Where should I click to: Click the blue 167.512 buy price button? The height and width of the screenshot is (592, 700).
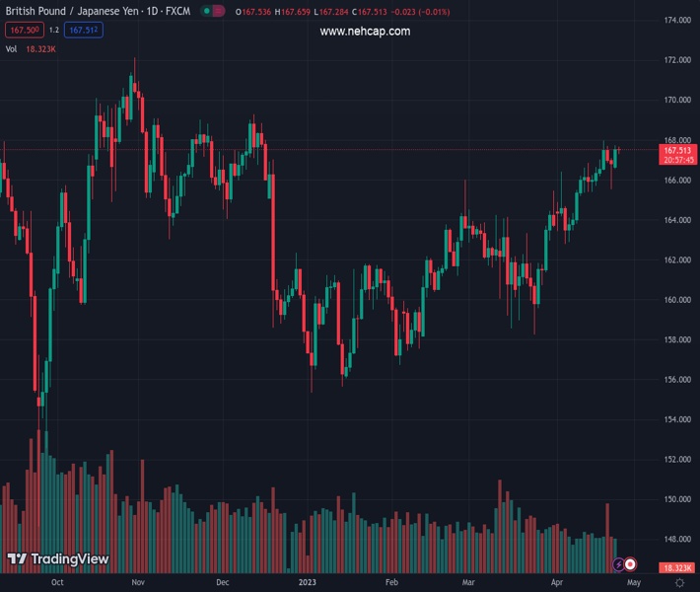[x=84, y=30]
